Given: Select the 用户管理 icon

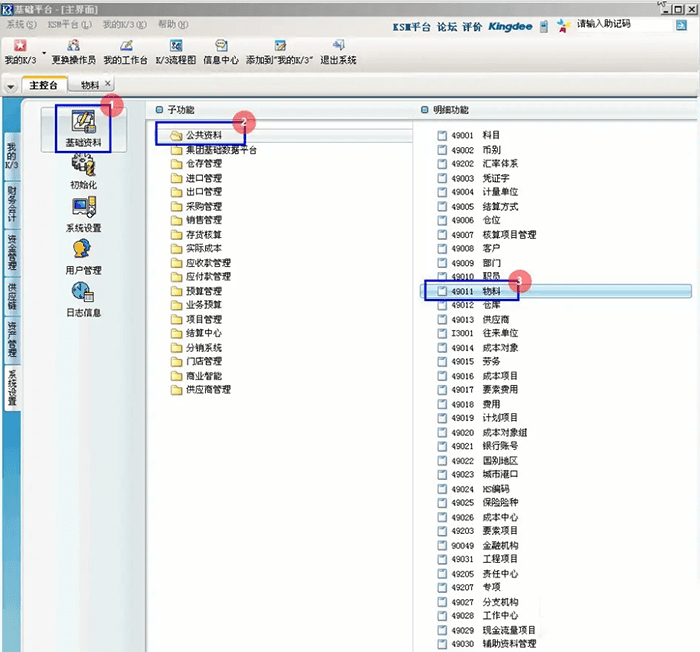Looking at the screenshot, I should [83, 253].
